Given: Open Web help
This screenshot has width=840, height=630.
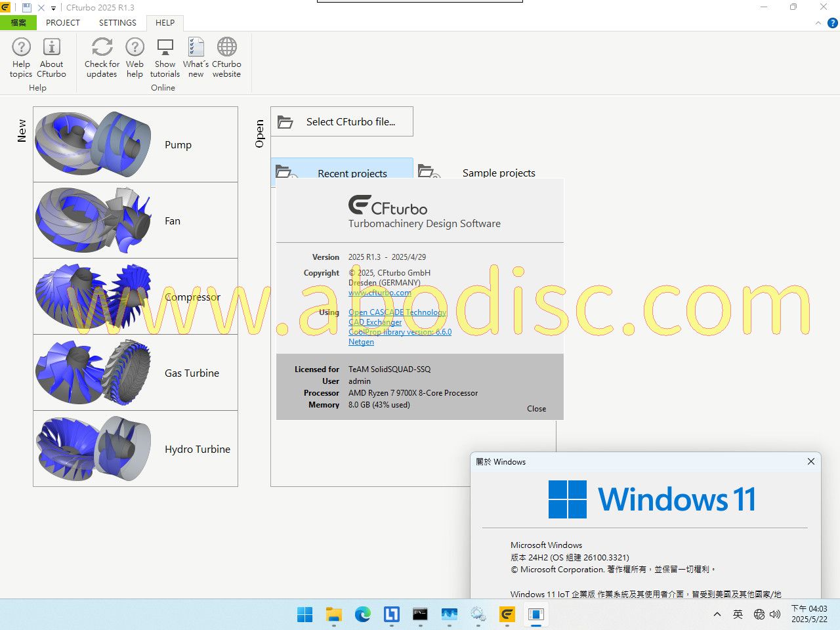Looking at the screenshot, I should coord(135,58).
